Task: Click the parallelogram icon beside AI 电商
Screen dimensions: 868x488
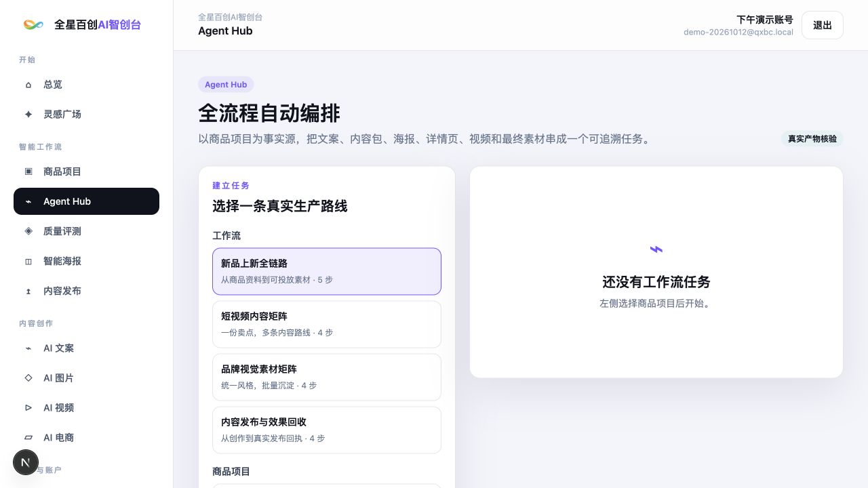Action: (28, 438)
